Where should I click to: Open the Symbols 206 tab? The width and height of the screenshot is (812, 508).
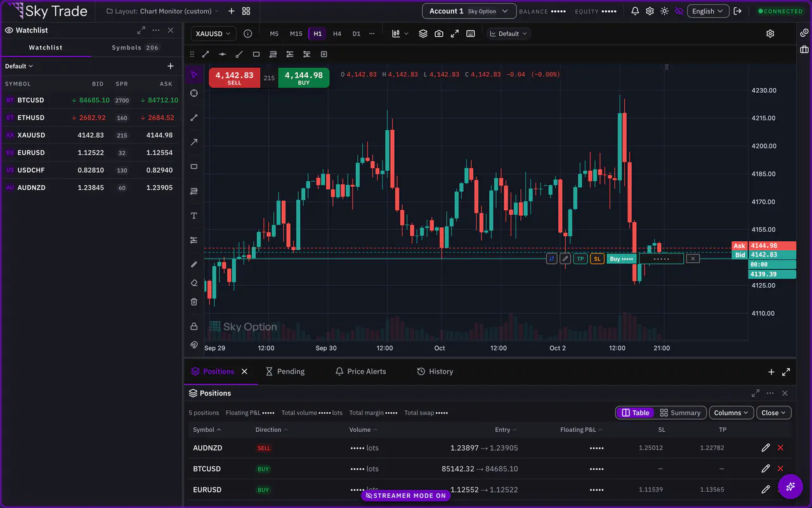pyautogui.click(x=136, y=48)
